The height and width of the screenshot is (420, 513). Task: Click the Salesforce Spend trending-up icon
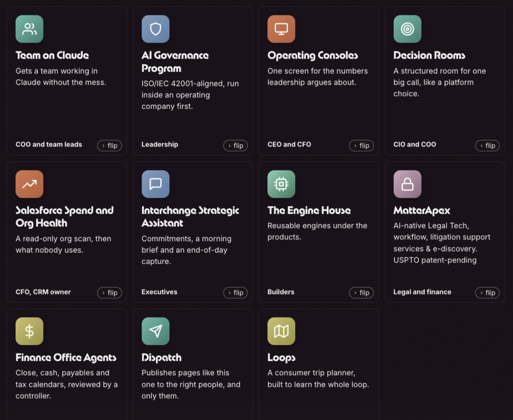coord(29,184)
